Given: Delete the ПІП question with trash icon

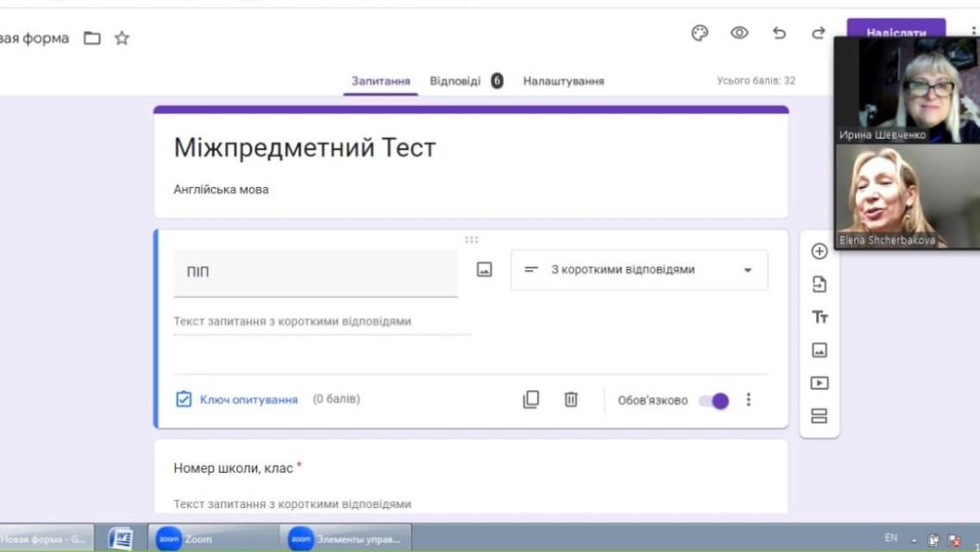Looking at the screenshot, I should pos(571,399).
